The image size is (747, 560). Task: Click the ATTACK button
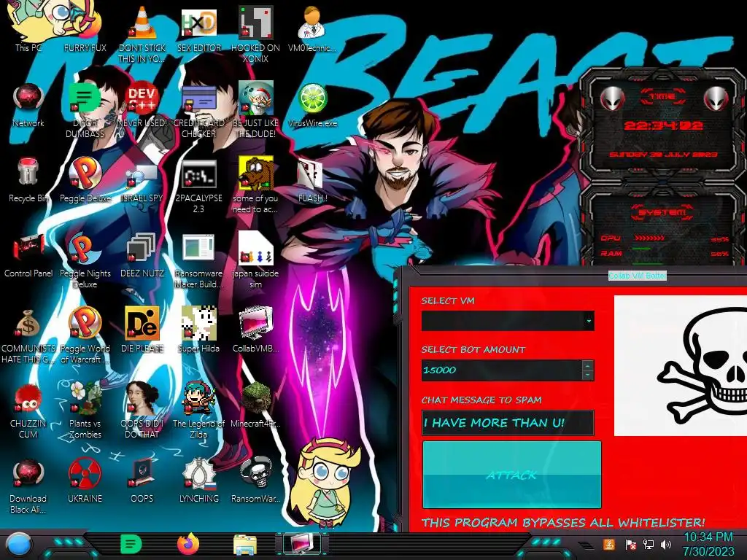[x=511, y=475]
